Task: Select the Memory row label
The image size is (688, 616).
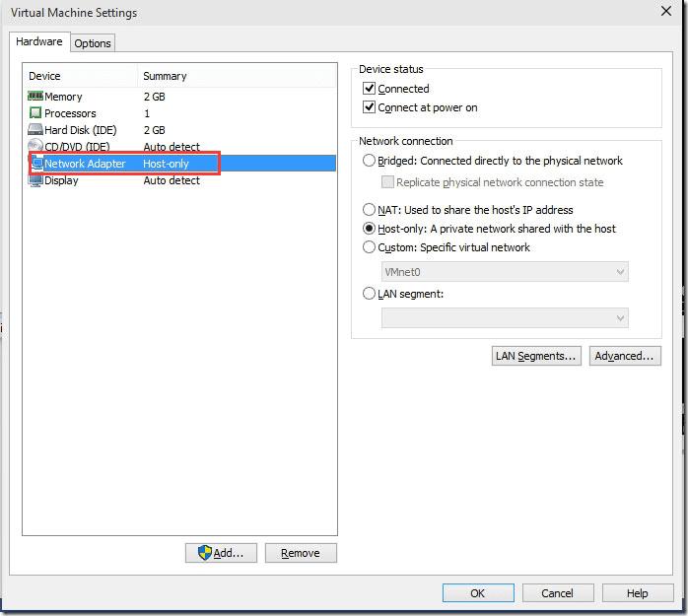Action: [x=63, y=97]
